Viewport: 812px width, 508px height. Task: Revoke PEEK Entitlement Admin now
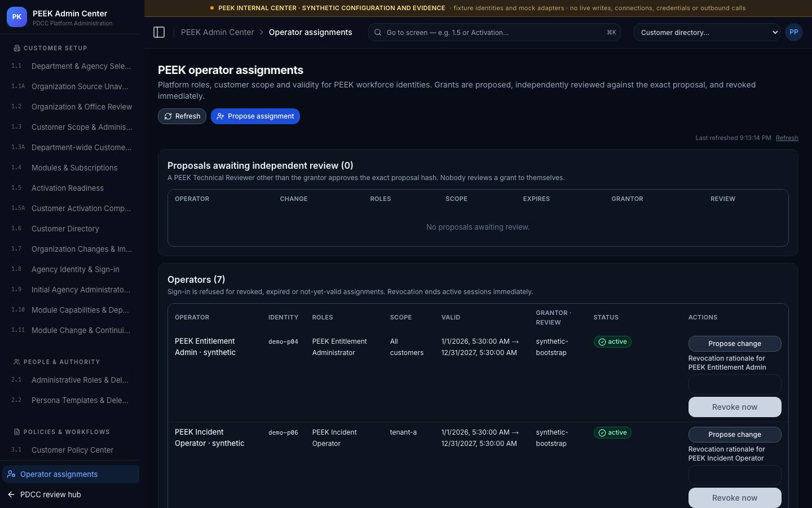point(735,407)
